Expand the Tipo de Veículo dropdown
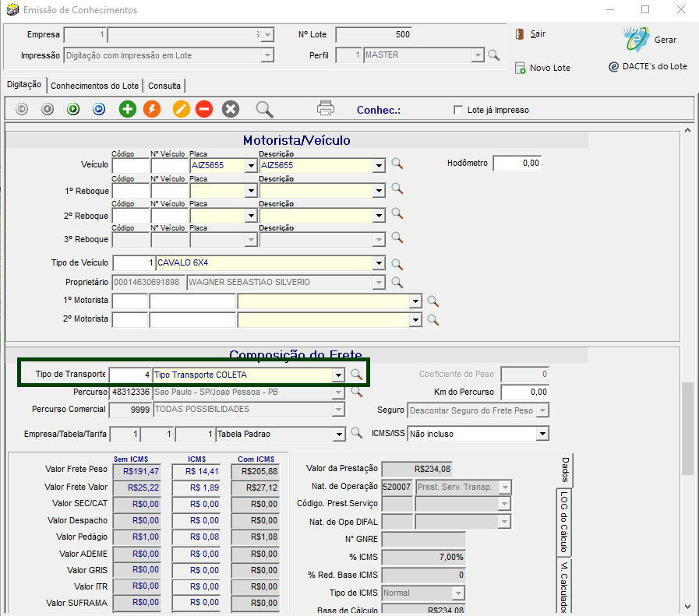The width and height of the screenshot is (699, 616). click(379, 263)
